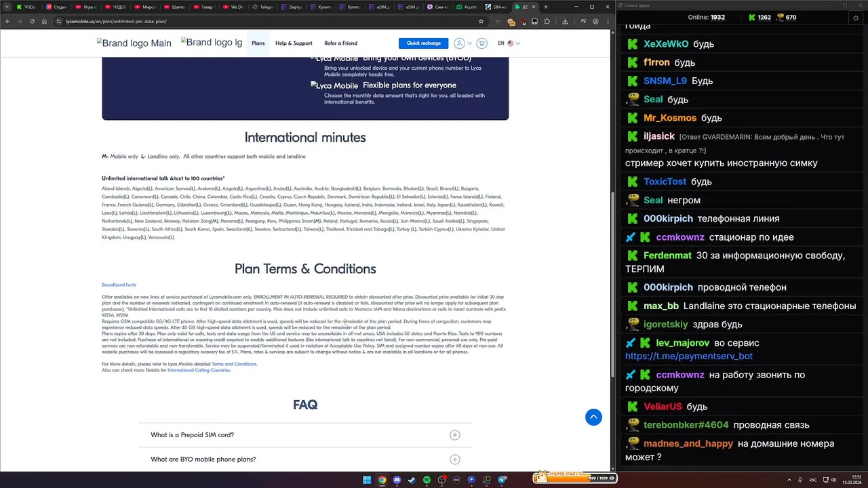
Task: Click username VeliarUS in chat
Action: (x=663, y=407)
